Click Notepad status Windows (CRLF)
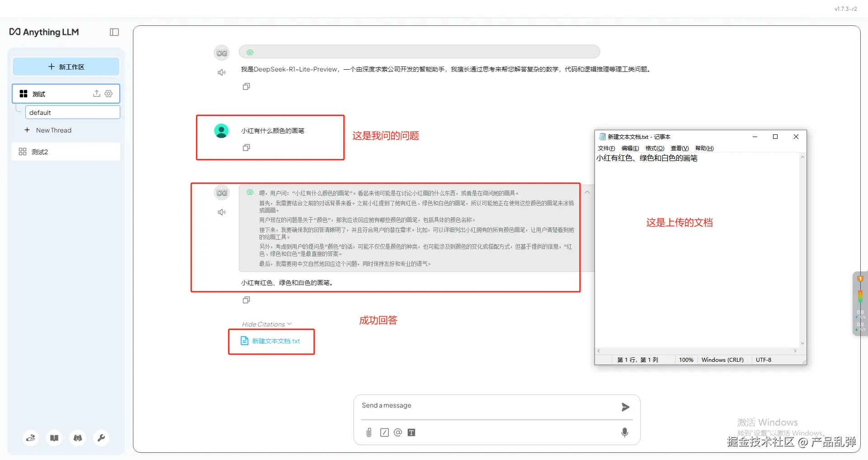 coord(722,360)
